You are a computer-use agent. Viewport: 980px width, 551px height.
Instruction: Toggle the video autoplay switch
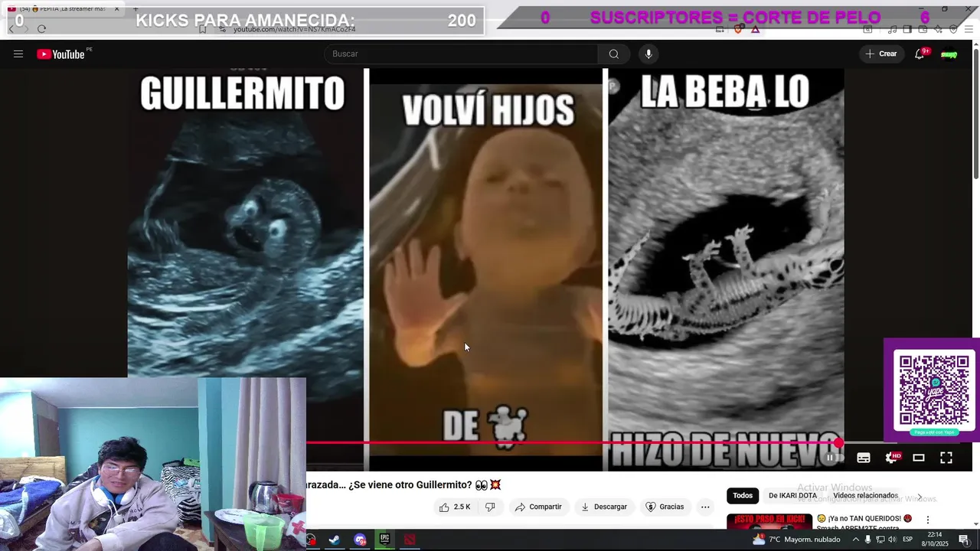(834, 458)
